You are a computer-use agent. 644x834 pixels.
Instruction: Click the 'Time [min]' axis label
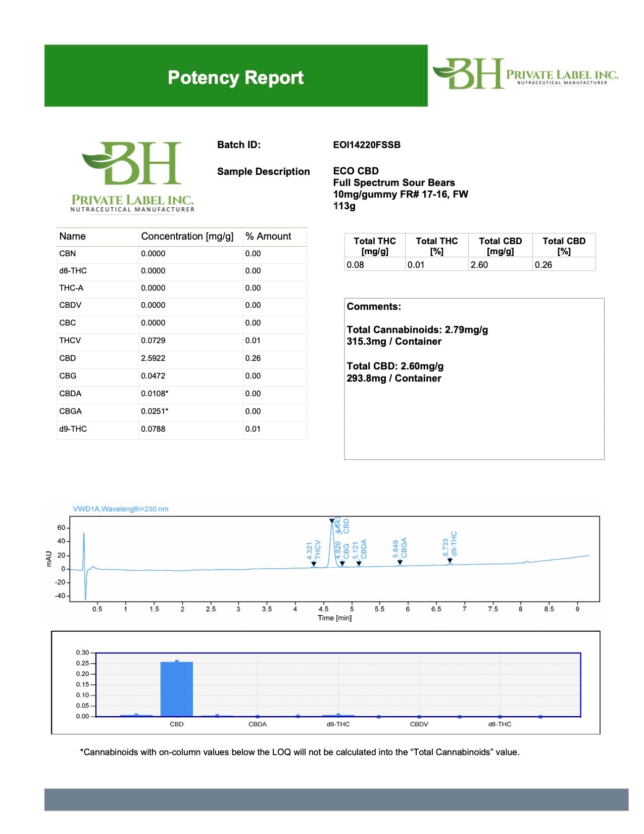click(x=334, y=618)
